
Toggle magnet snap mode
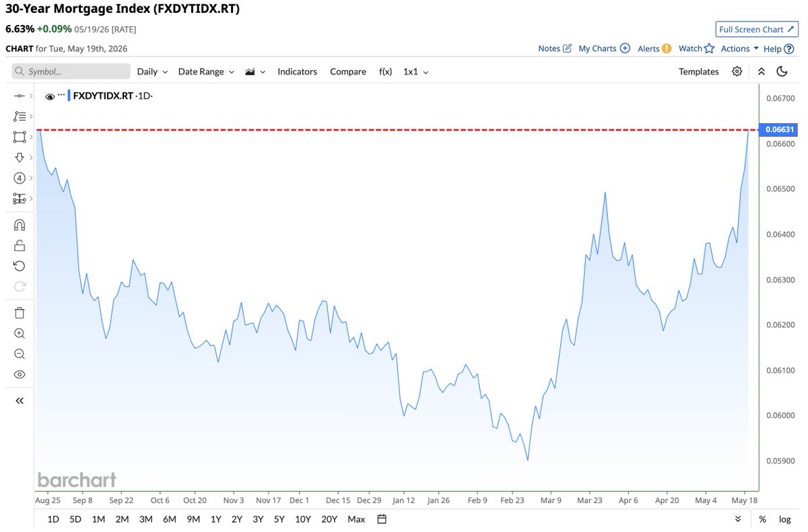tap(19, 225)
